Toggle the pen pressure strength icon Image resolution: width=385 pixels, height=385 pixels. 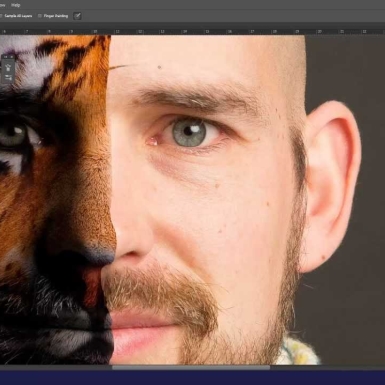pos(77,16)
